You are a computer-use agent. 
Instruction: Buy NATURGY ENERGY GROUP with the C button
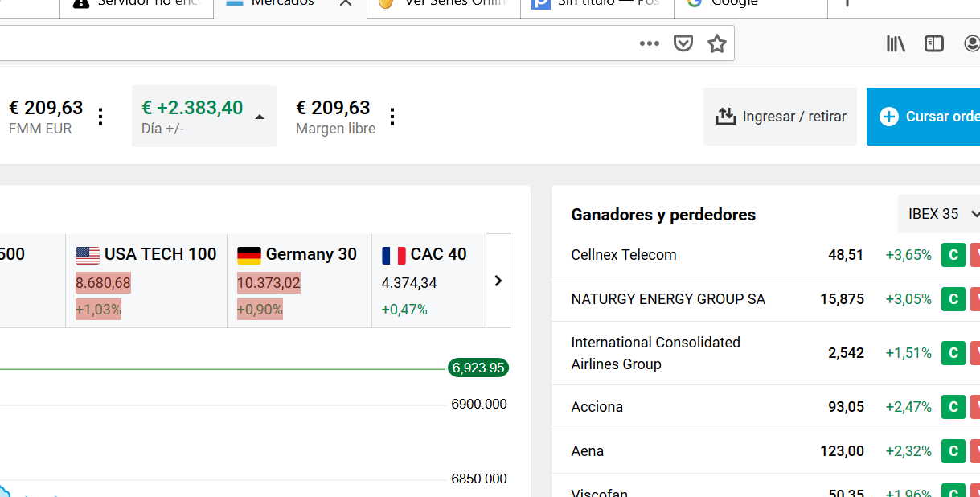pos(953,299)
